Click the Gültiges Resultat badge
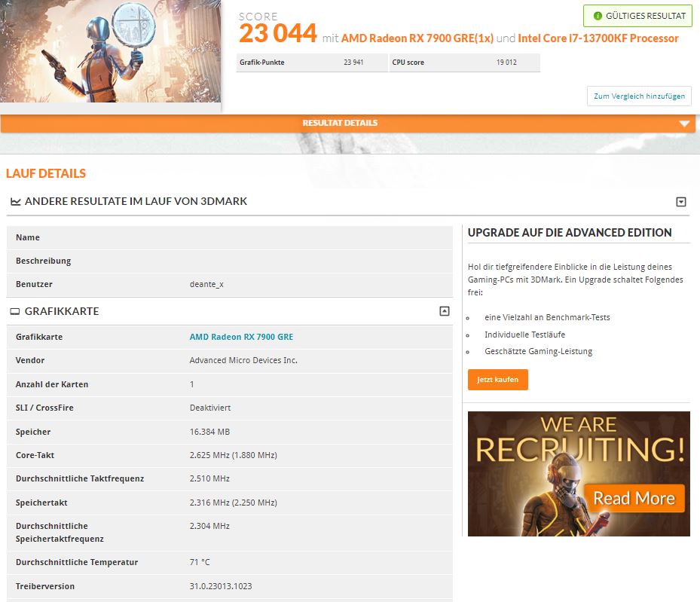Viewport: 700px width, 602px height. (638, 16)
